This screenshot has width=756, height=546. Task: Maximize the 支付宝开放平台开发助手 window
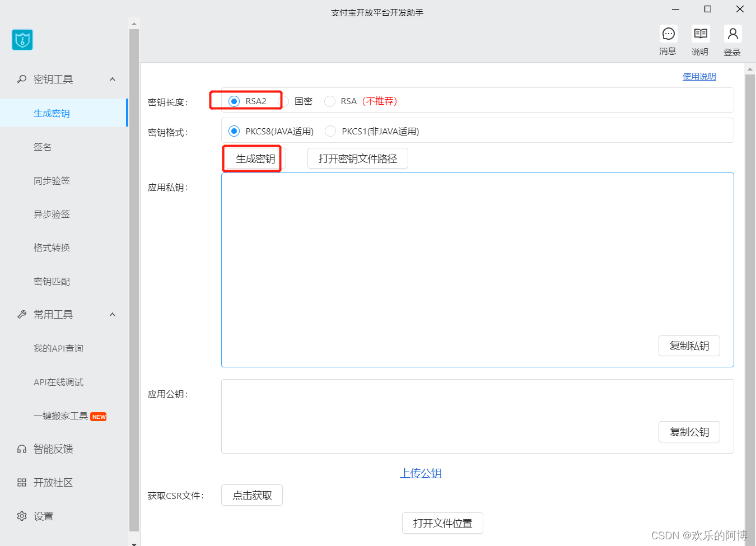pos(708,10)
